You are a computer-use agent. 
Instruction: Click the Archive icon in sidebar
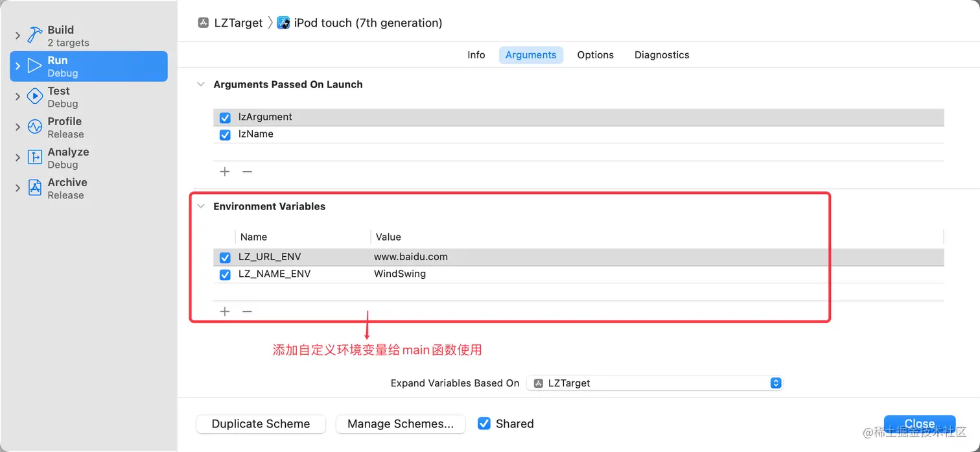tap(34, 188)
